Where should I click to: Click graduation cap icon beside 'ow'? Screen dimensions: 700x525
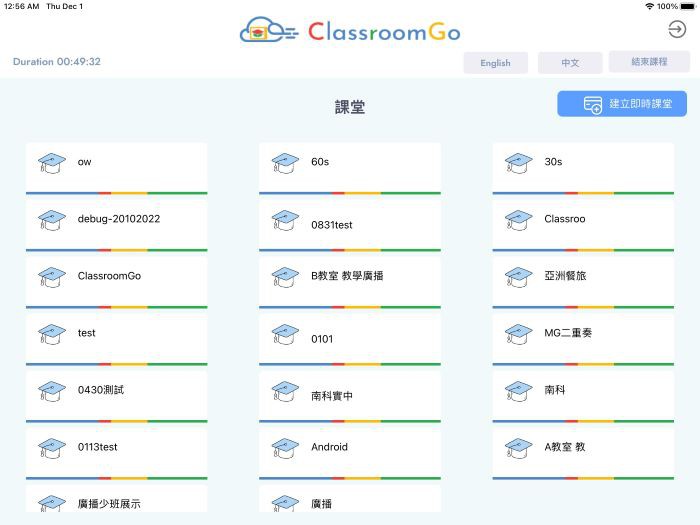(51, 162)
